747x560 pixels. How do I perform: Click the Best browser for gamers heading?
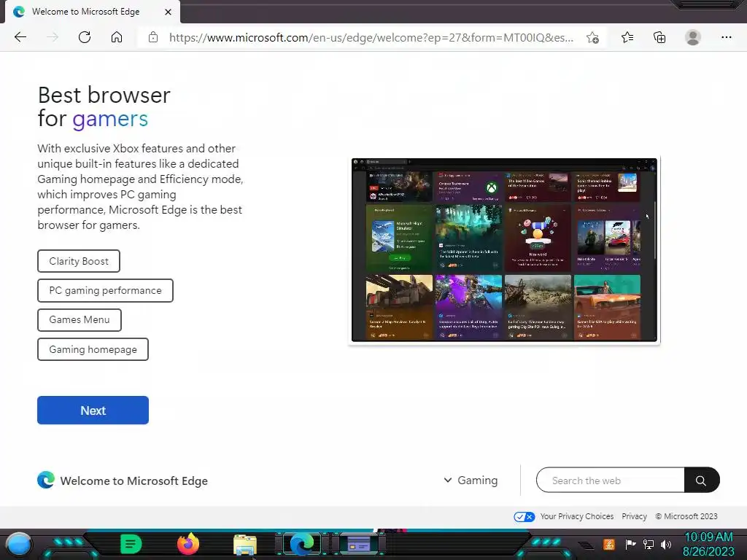[104, 107]
